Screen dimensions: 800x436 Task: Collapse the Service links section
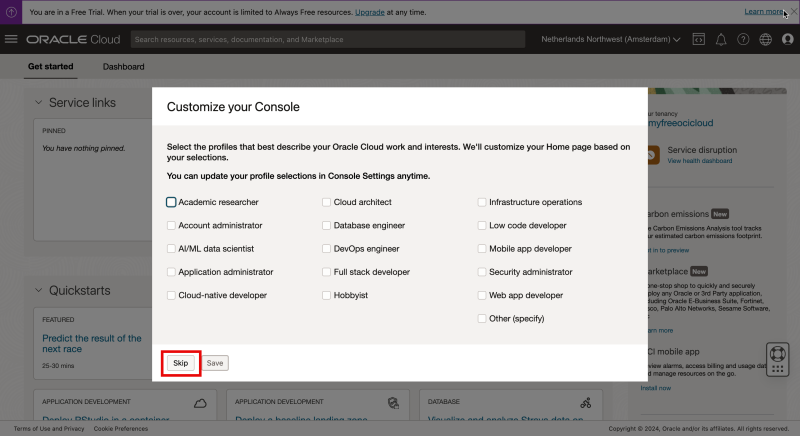[x=38, y=102]
